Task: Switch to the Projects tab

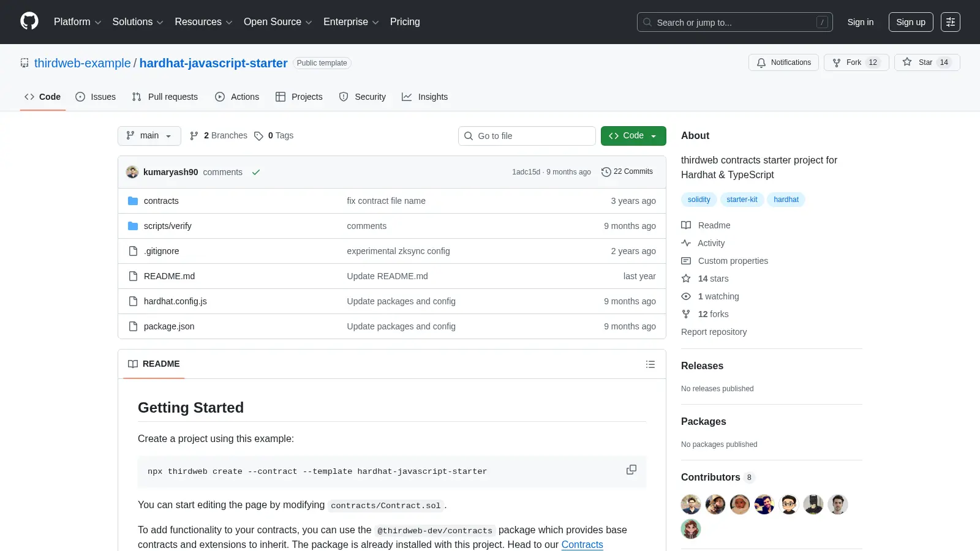Action: point(299,97)
